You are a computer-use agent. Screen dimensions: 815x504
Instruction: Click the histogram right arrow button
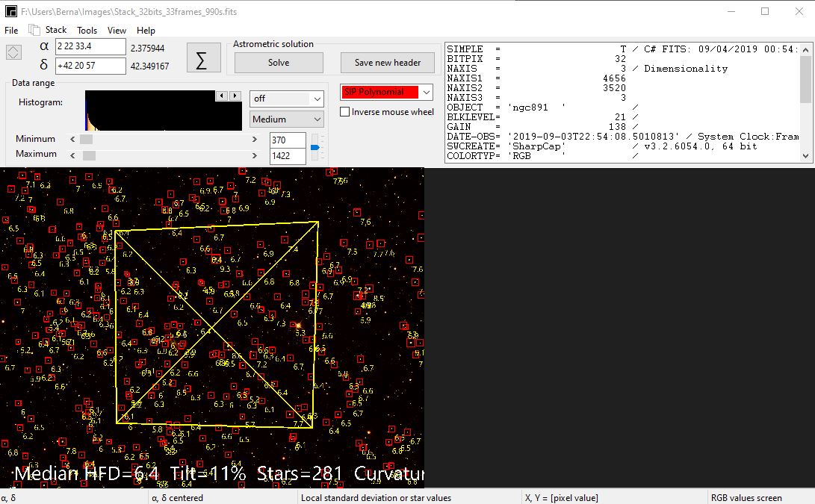pos(235,96)
